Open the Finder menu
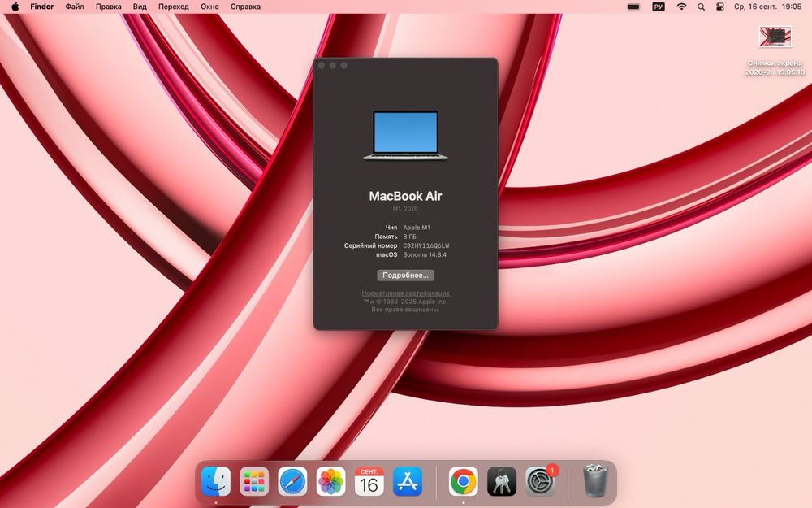The height and width of the screenshot is (508, 812). [42, 7]
